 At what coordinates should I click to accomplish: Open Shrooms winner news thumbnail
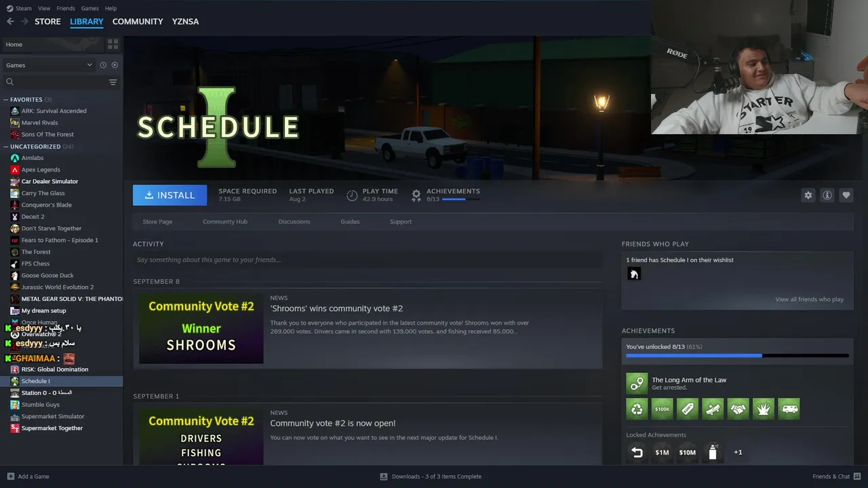pyautogui.click(x=201, y=328)
